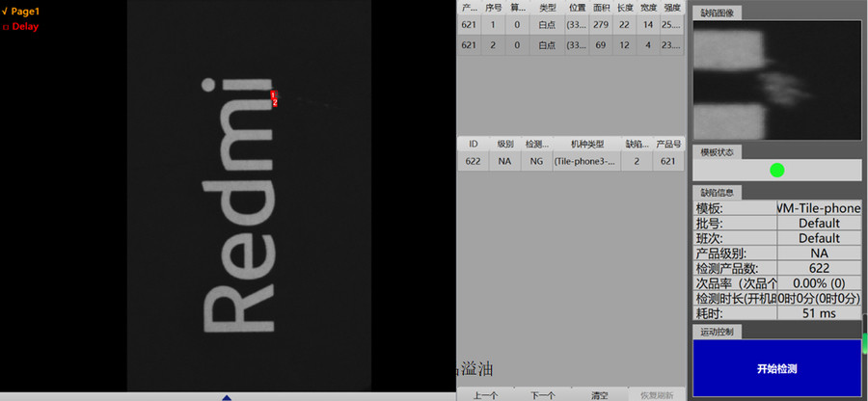Click the defect rate 0.00% (0) value
Screen dimensions: 868x401
click(x=819, y=283)
